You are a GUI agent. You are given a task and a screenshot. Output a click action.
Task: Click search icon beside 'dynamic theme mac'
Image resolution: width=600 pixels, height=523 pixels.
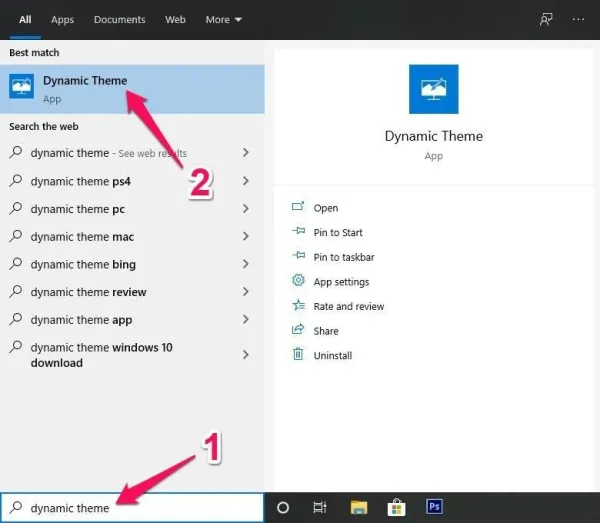click(16, 235)
